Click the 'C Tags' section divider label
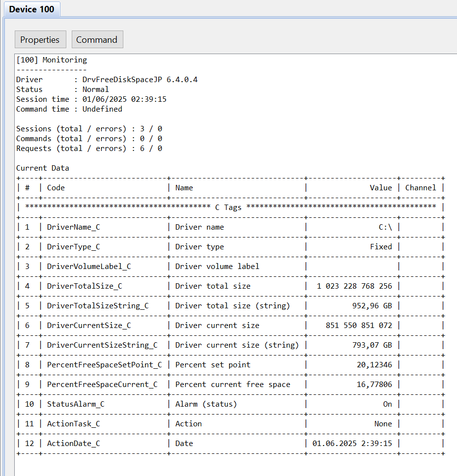 pos(228,208)
